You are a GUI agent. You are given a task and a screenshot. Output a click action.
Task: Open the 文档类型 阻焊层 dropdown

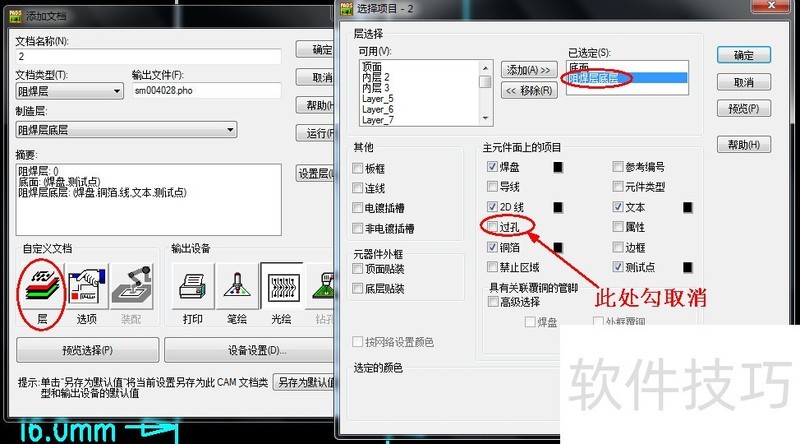[x=69, y=91]
